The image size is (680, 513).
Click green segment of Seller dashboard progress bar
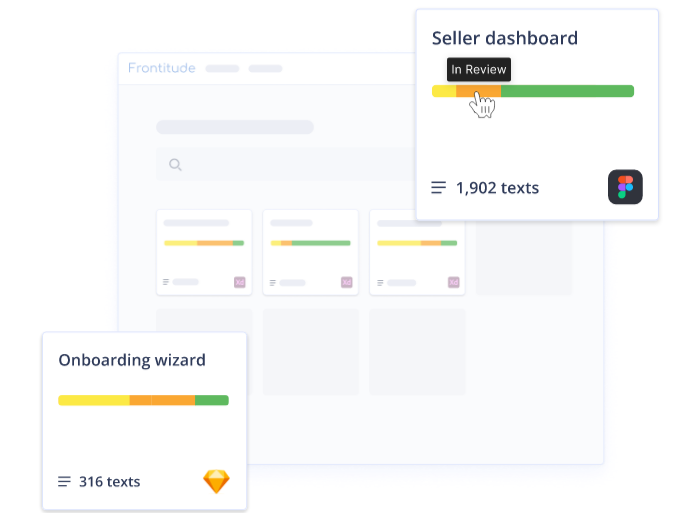coord(567,91)
